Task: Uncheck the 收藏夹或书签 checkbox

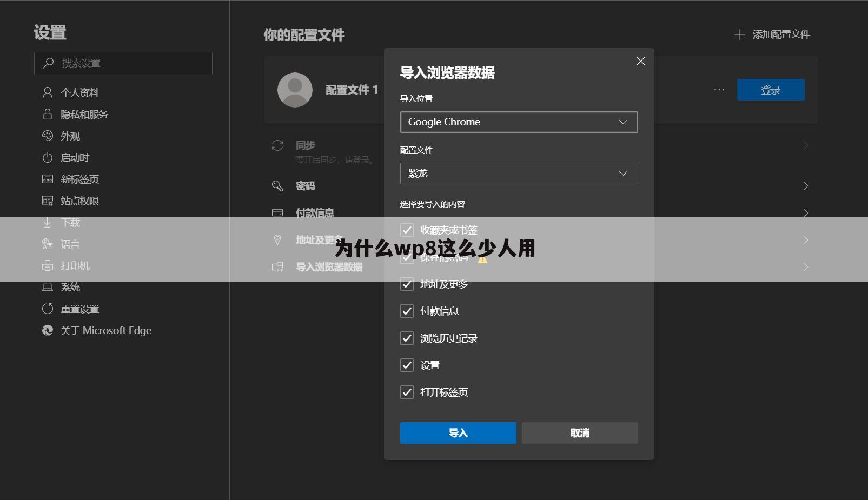Action: tap(407, 230)
